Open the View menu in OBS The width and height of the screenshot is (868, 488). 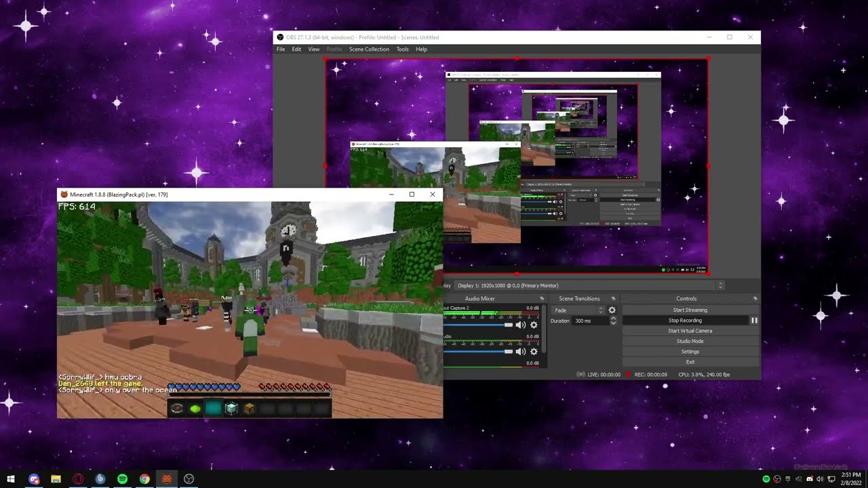(314, 49)
